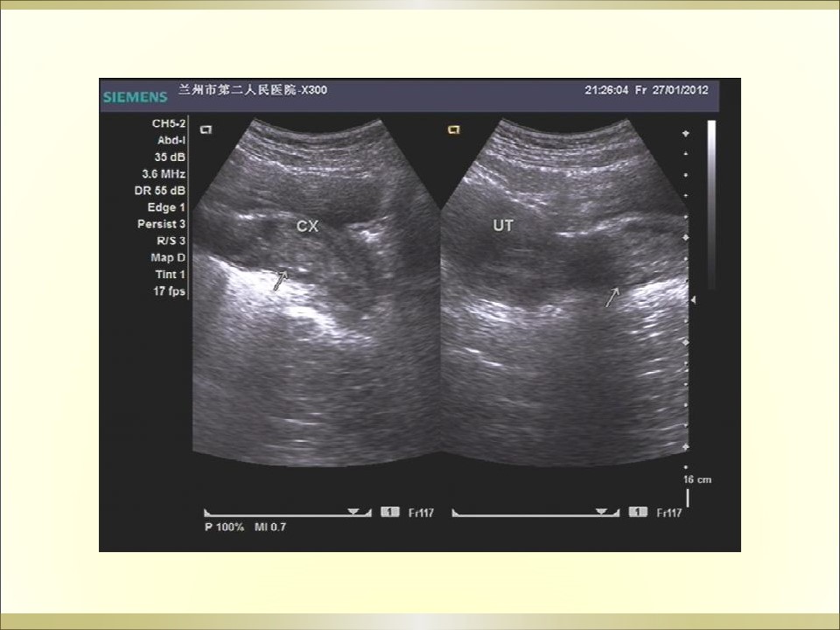This screenshot has width=840, height=630.
Task: Select the CX annotation label
Action: pyautogui.click(x=307, y=226)
